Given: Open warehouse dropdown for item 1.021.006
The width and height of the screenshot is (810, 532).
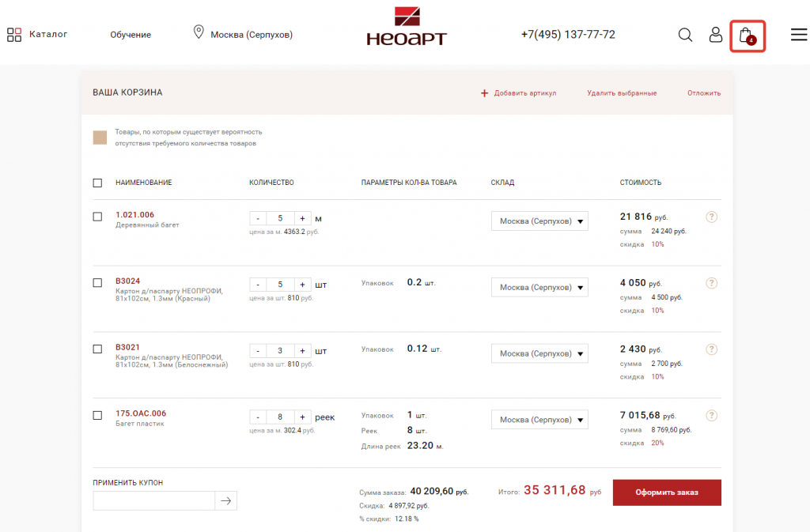Looking at the screenshot, I should pyautogui.click(x=539, y=221).
